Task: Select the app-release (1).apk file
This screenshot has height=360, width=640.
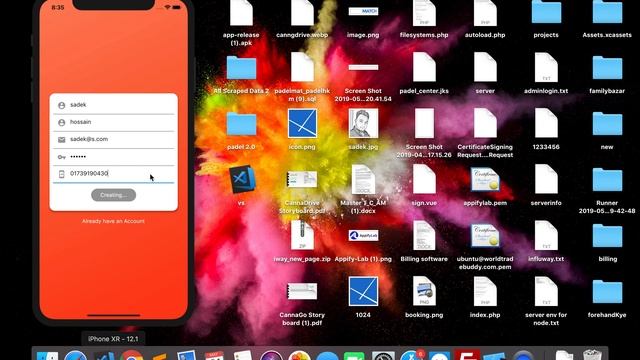Action: tap(241, 13)
